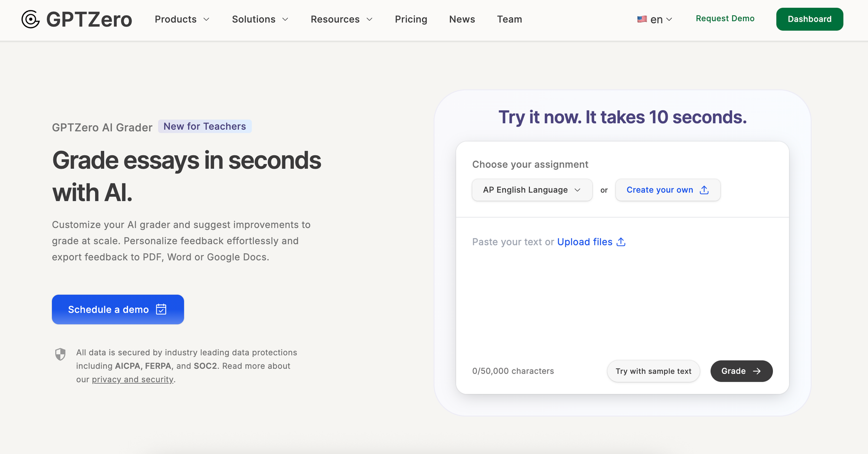Image resolution: width=868 pixels, height=454 pixels.
Task: Open the Resources dropdown menu
Action: 341,19
